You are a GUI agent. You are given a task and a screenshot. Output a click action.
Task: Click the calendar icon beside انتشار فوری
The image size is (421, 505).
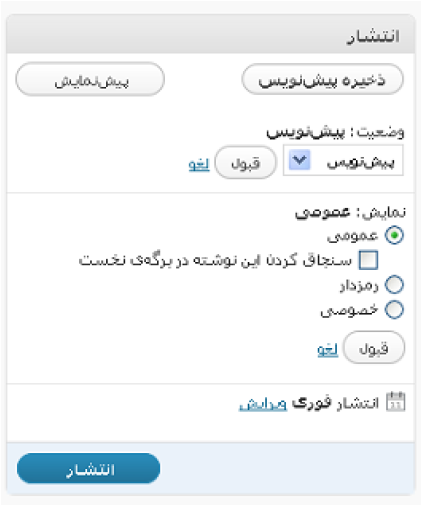pyautogui.click(x=395, y=402)
